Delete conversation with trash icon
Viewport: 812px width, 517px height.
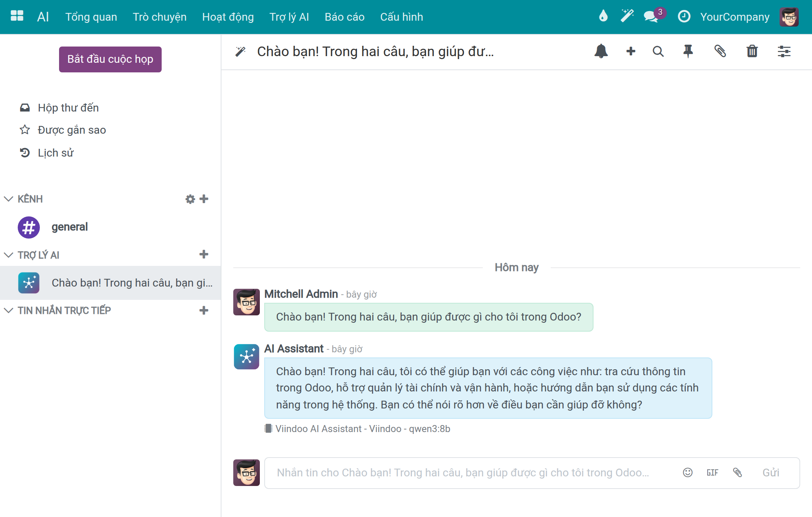(x=752, y=51)
